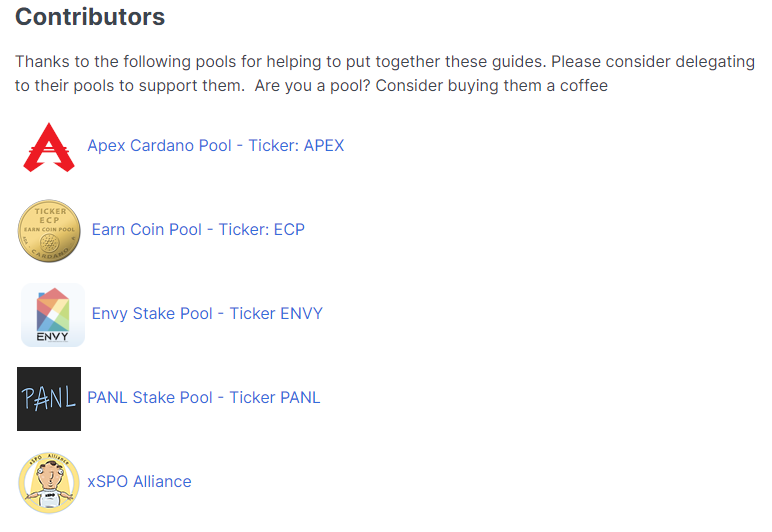Visit the PANL Stake Pool link
This screenshot has width=772, height=532.
coord(204,397)
